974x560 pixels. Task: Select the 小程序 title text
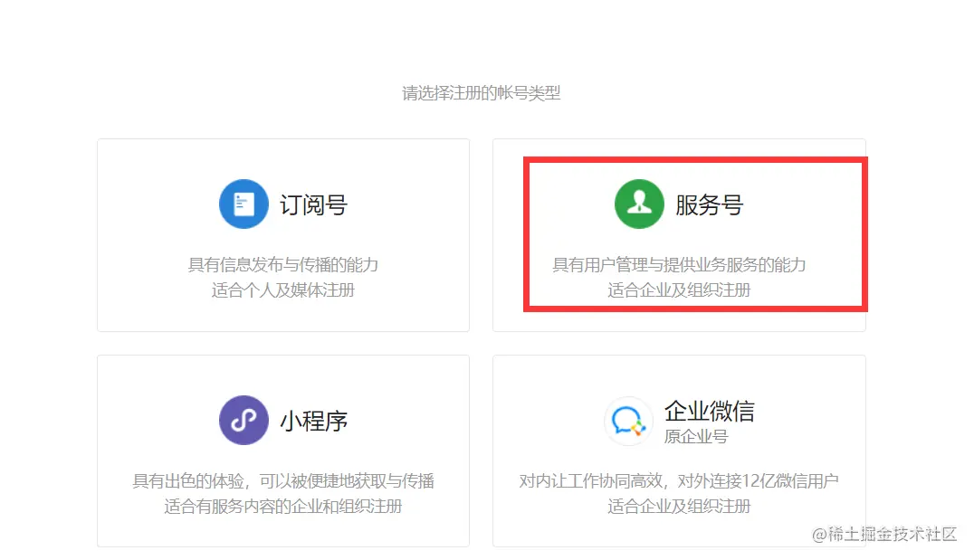pos(314,421)
